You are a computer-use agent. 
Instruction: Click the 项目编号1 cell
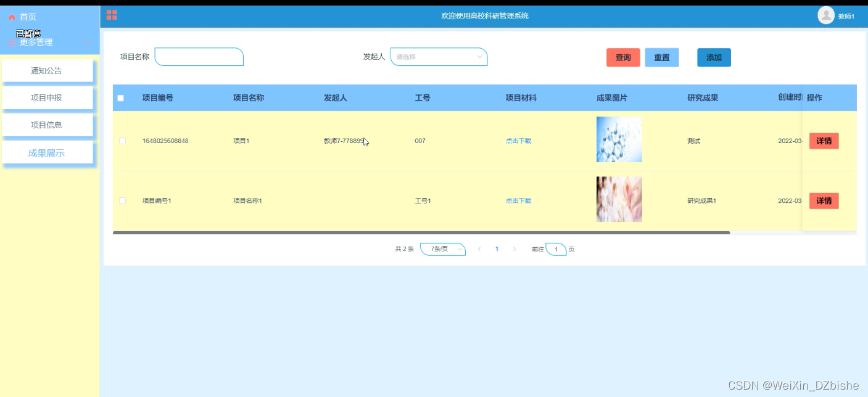click(x=157, y=200)
